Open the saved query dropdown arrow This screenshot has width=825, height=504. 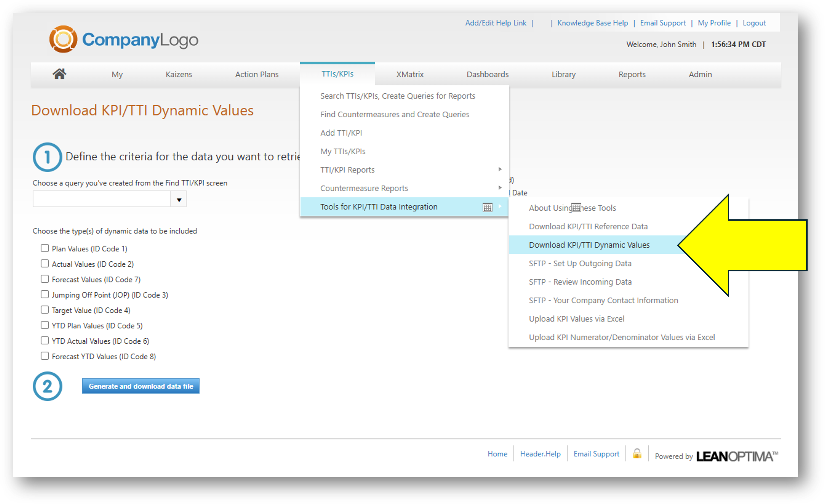pos(179,200)
